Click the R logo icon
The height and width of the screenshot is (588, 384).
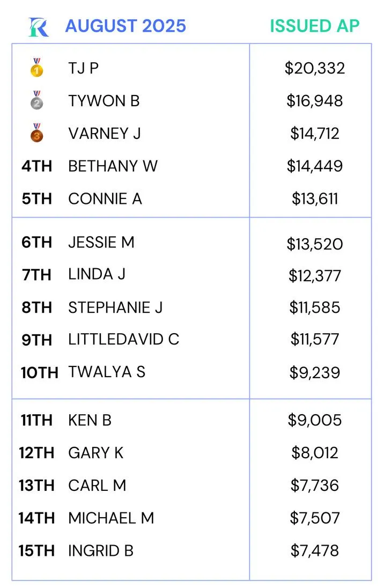click(39, 27)
